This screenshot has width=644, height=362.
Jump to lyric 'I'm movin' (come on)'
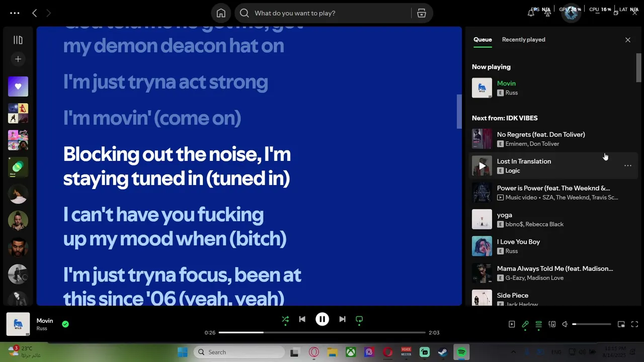coord(152,118)
